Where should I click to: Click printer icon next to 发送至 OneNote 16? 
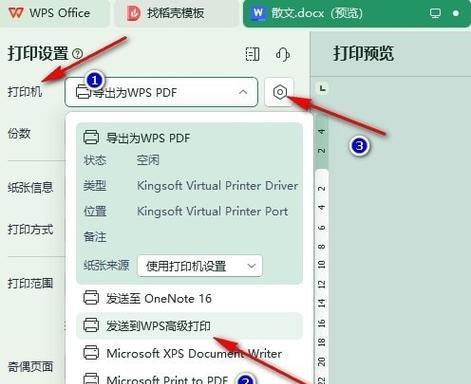(x=91, y=298)
